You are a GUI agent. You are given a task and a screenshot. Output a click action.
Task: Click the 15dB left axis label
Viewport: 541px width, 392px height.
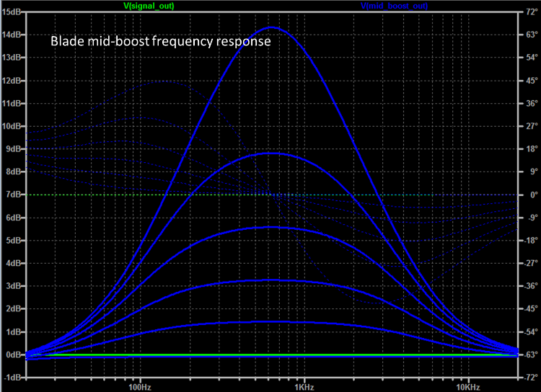point(12,12)
